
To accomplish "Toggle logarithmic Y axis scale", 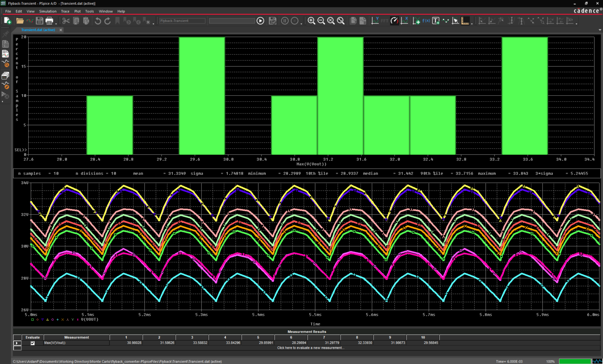I will coord(375,21).
